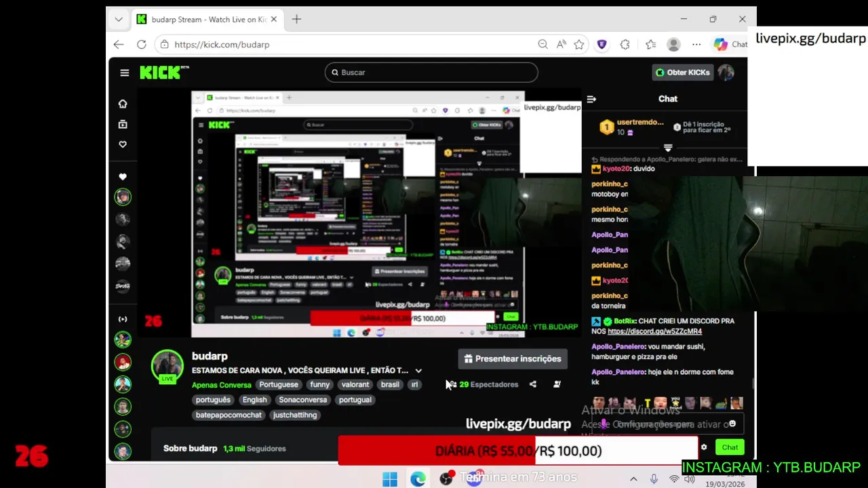This screenshot has height=488, width=868.
Task: Close the budarp Stream tab
Action: pyautogui.click(x=274, y=19)
